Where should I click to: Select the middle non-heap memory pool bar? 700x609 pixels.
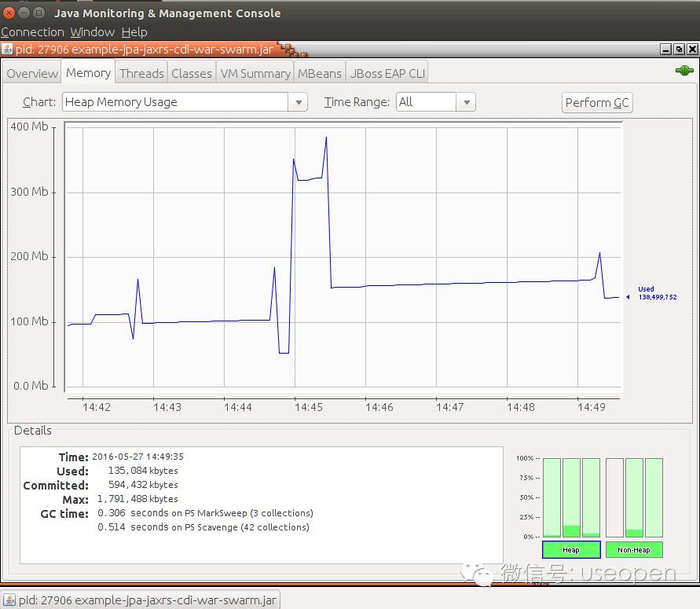[x=634, y=497]
